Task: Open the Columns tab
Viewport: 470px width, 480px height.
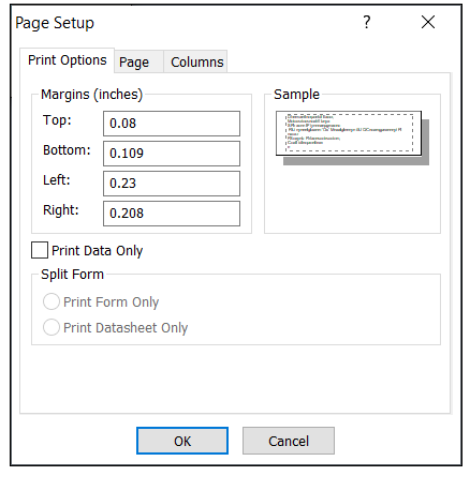Action: 196,62
